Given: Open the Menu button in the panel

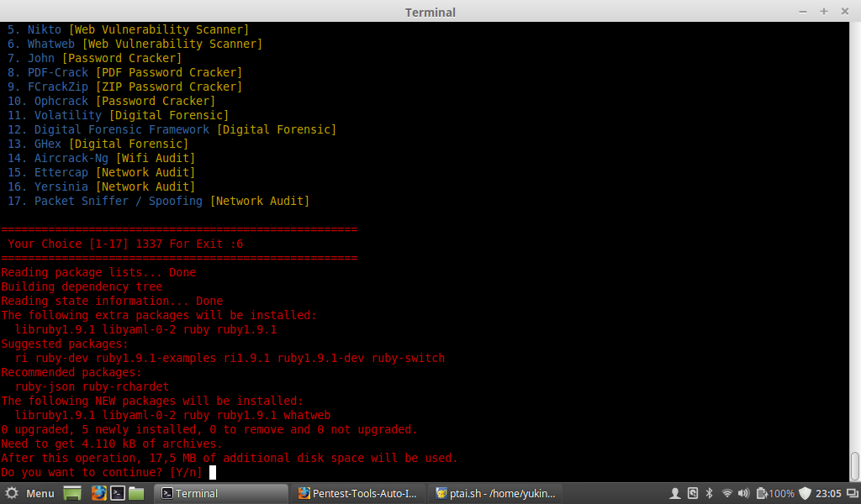Looking at the screenshot, I should click(29, 493).
